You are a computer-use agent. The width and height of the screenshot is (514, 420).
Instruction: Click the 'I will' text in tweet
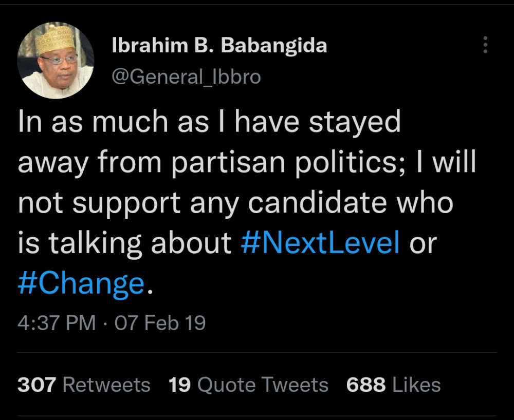click(x=446, y=161)
